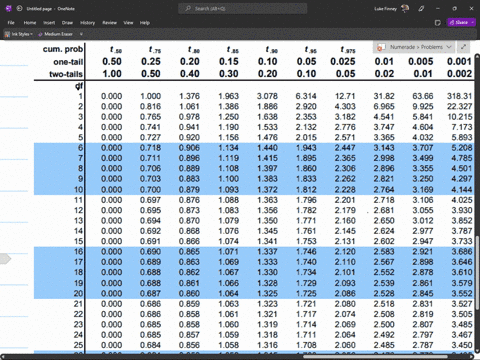Click the 'one-tail' row label
The height and width of the screenshot is (360, 480).
point(68,62)
